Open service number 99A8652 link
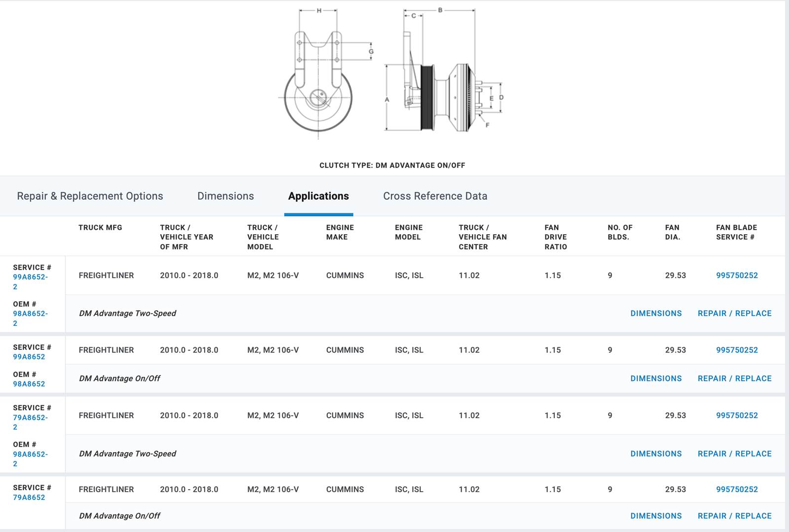789x532 pixels. point(29,356)
